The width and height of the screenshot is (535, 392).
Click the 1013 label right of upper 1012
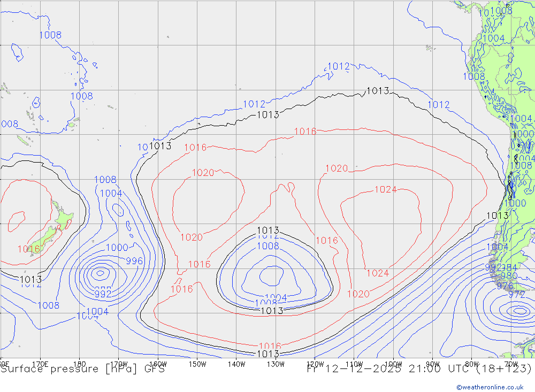click(x=378, y=91)
